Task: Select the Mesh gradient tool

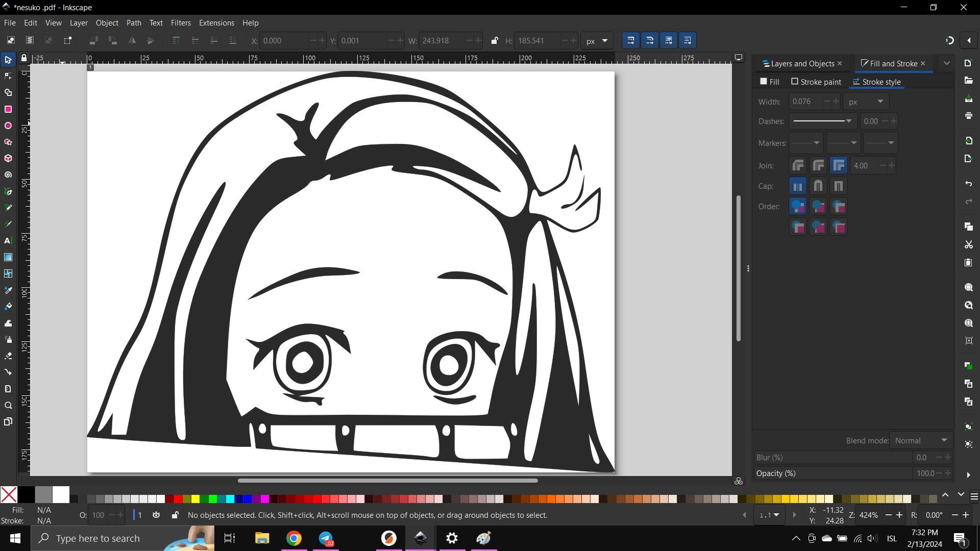Action: click(x=8, y=273)
